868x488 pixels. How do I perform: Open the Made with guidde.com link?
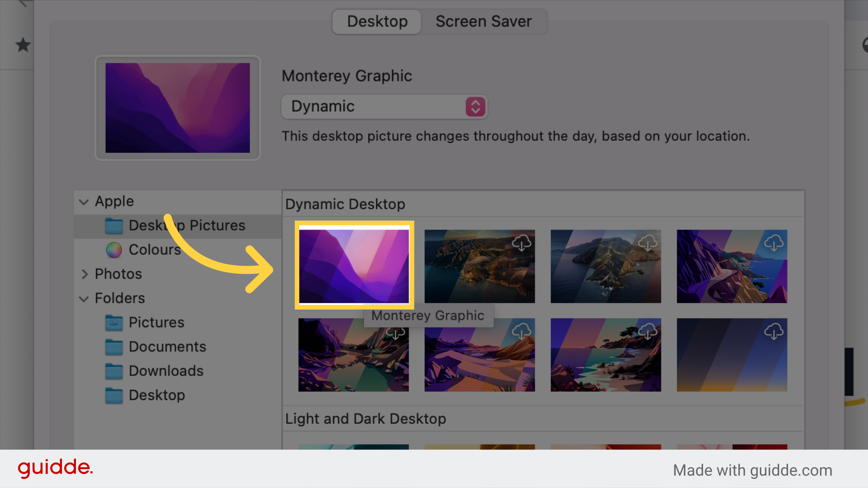(752, 470)
